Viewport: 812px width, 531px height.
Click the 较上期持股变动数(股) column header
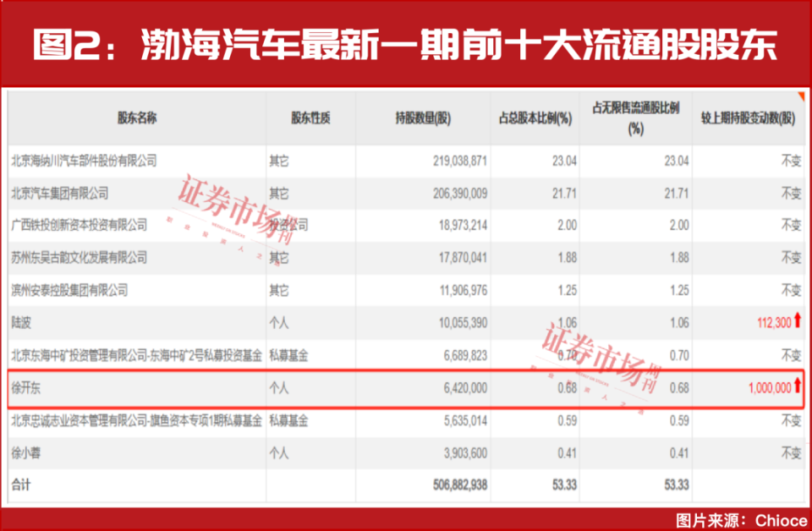click(x=748, y=118)
